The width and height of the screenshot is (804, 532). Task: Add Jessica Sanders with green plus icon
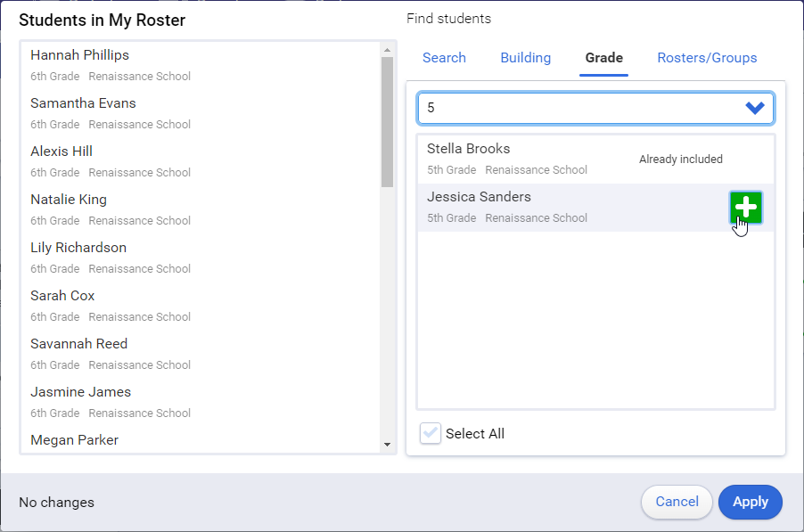tap(745, 208)
